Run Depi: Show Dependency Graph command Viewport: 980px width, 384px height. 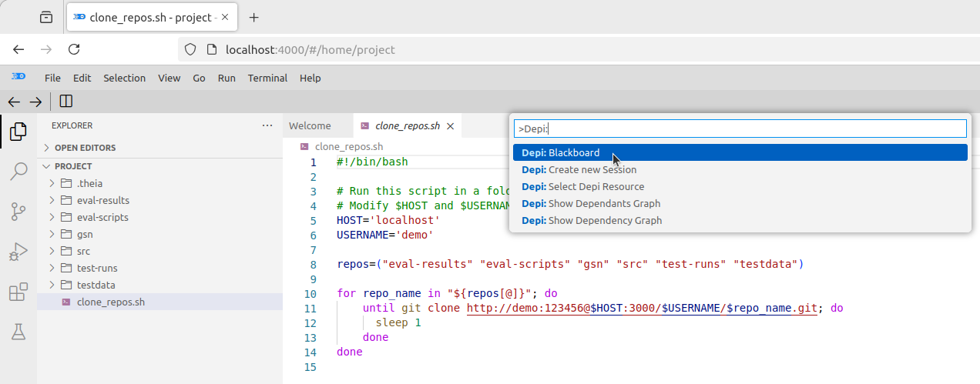click(740, 220)
